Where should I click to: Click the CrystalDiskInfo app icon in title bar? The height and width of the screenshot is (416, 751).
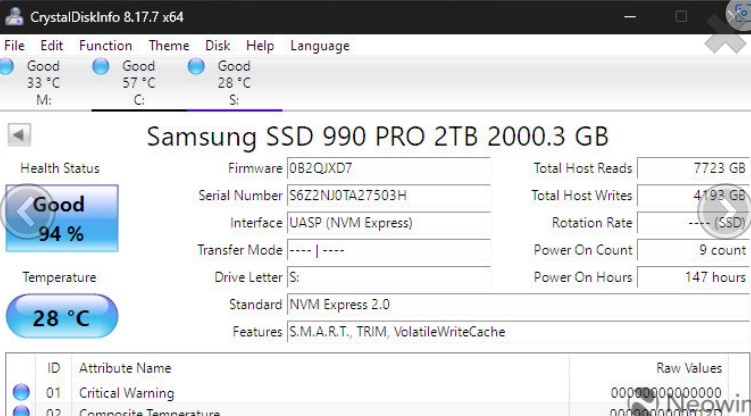coord(14,16)
